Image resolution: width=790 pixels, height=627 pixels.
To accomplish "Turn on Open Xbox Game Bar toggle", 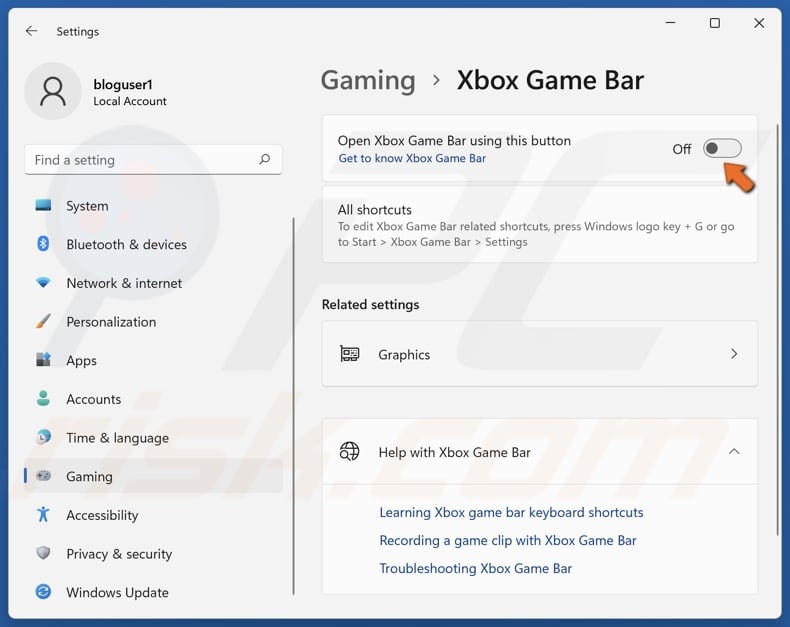I will 722,148.
